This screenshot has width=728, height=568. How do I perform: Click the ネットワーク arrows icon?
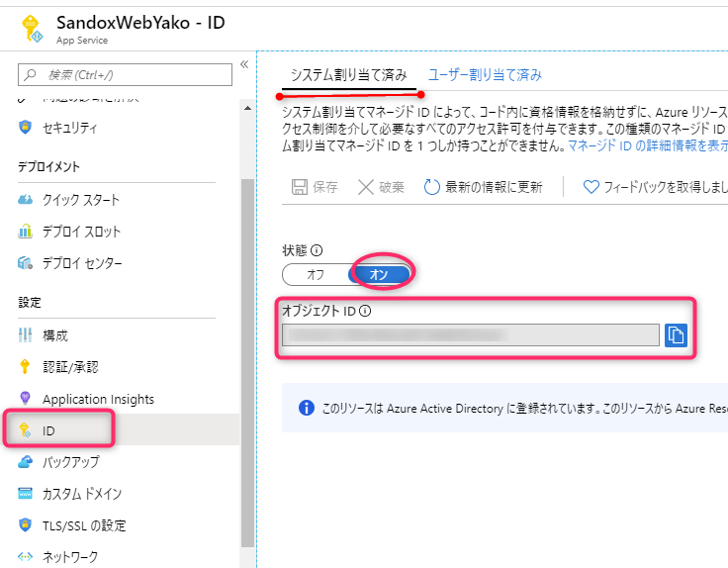pos(25,556)
